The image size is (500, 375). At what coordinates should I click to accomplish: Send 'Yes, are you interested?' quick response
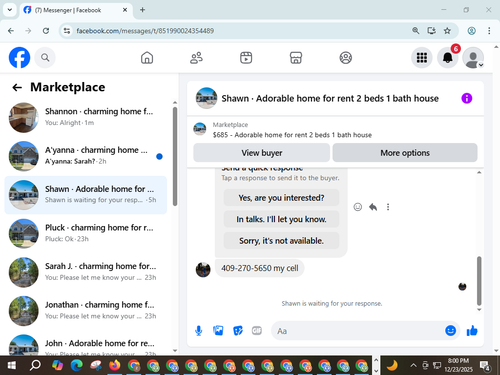(x=281, y=198)
